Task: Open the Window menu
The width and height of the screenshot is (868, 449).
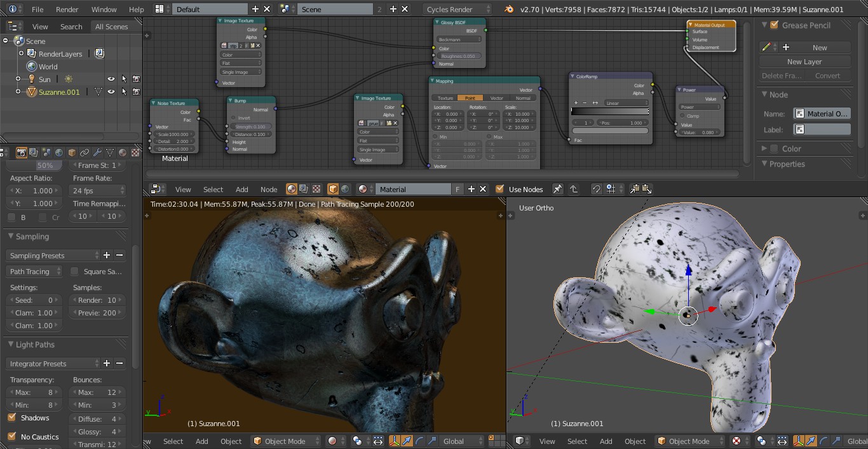Action: tap(104, 9)
